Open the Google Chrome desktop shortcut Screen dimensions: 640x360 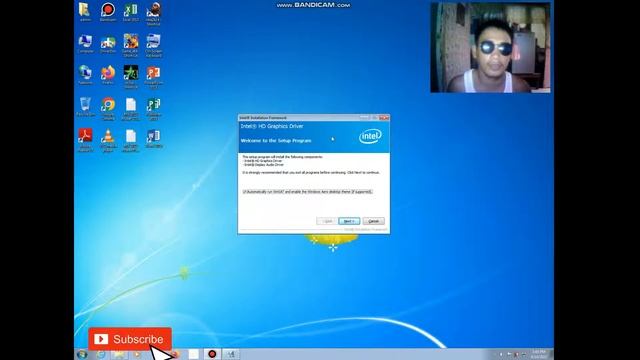[108, 109]
